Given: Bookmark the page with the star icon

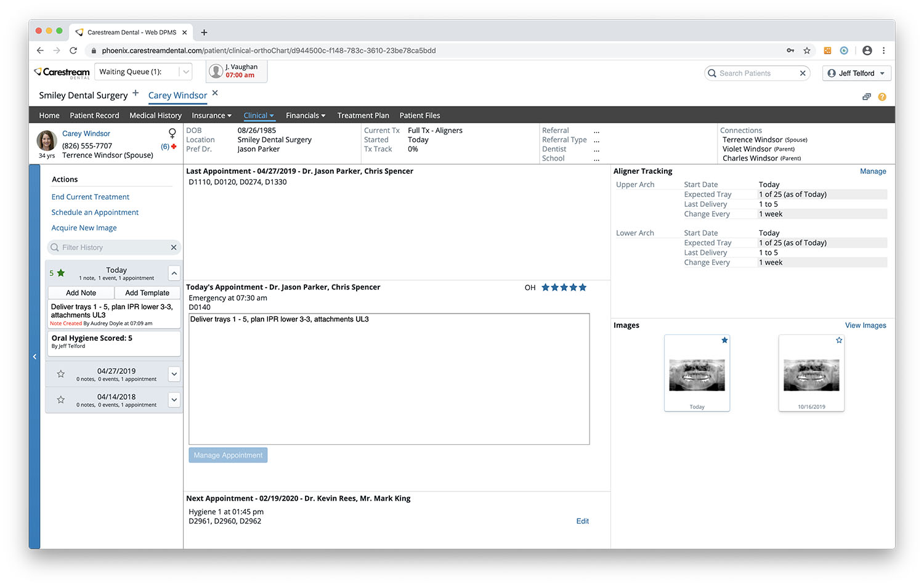Looking at the screenshot, I should (807, 51).
